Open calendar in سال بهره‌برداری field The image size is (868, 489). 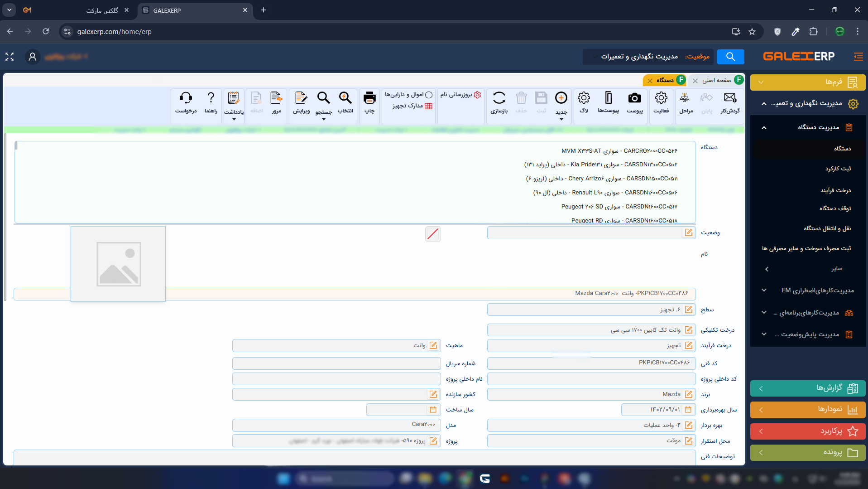688,410
